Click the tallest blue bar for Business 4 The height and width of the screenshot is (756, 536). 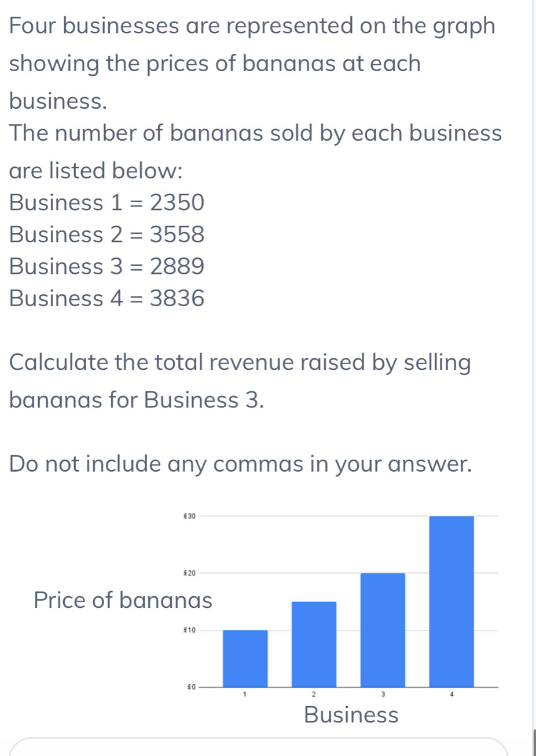click(451, 601)
